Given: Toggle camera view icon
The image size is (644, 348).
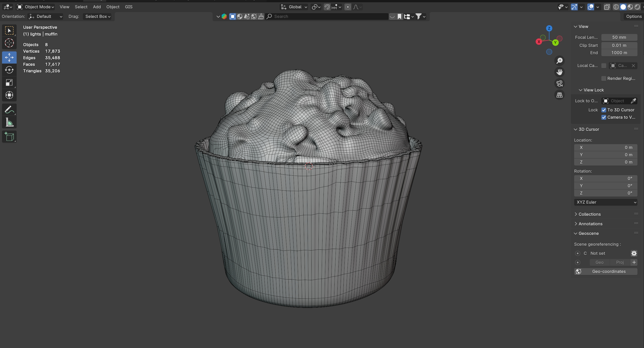Looking at the screenshot, I should pos(560,83).
